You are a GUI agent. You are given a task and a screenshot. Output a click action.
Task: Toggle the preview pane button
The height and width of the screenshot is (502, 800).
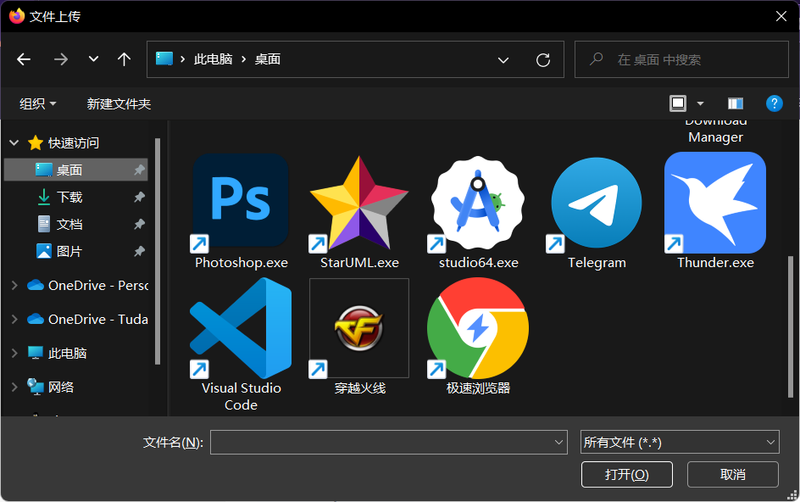pos(735,104)
